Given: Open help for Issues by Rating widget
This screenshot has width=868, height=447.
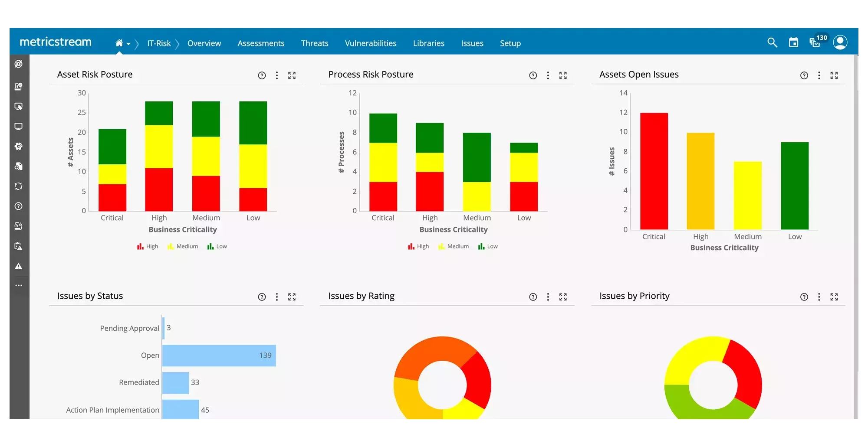Looking at the screenshot, I should point(533,297).
